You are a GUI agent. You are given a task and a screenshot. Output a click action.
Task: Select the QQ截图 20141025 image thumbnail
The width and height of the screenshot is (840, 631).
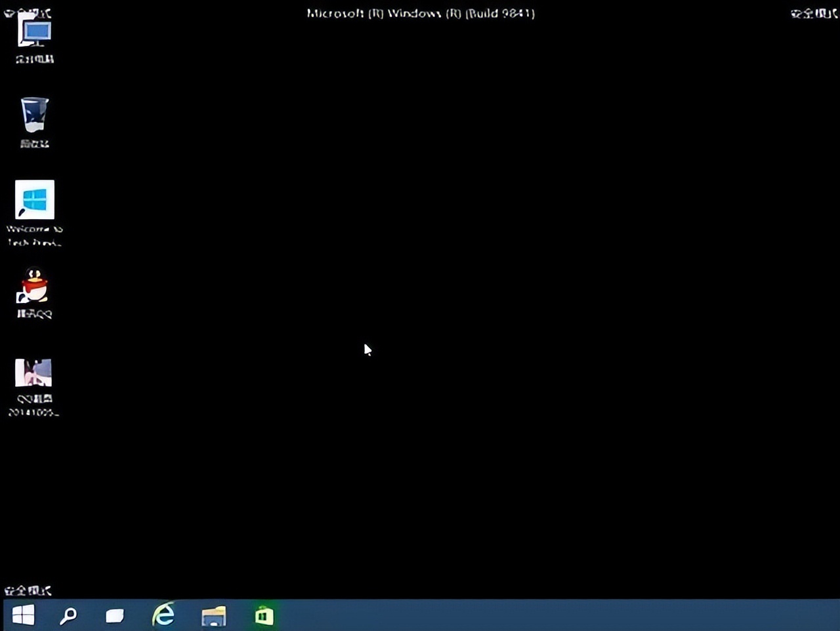33,372
